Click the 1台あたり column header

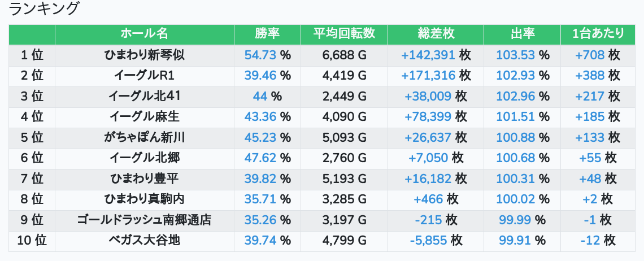point(598,34)
